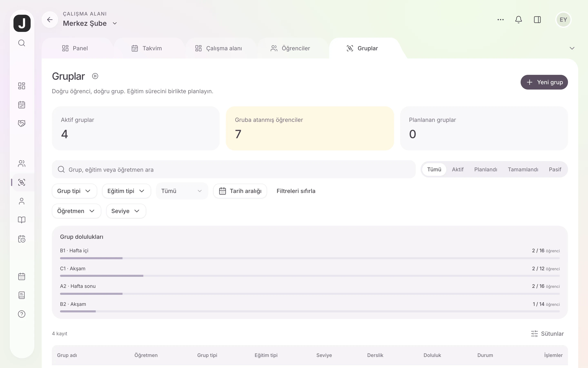Click the C1 · Akşam occupancy bar
The height and width of the screenshot is (368, 588).
coord(310,276)
